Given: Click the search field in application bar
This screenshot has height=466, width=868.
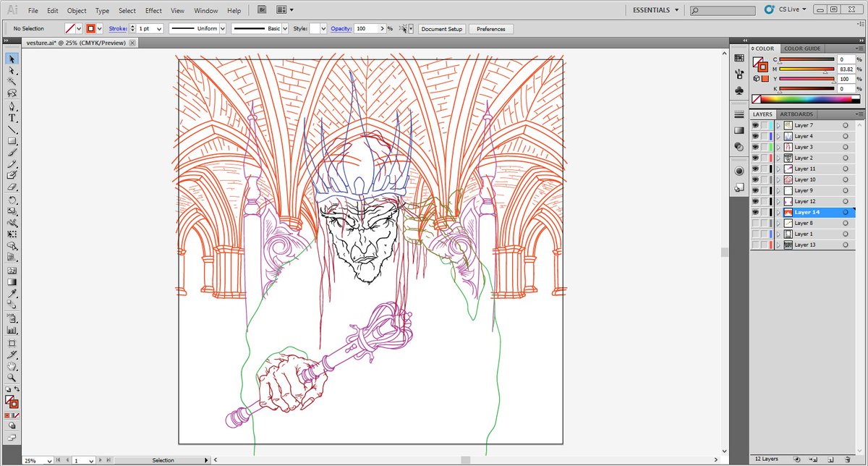Looking at the screenshot, I should pos(723,10).
